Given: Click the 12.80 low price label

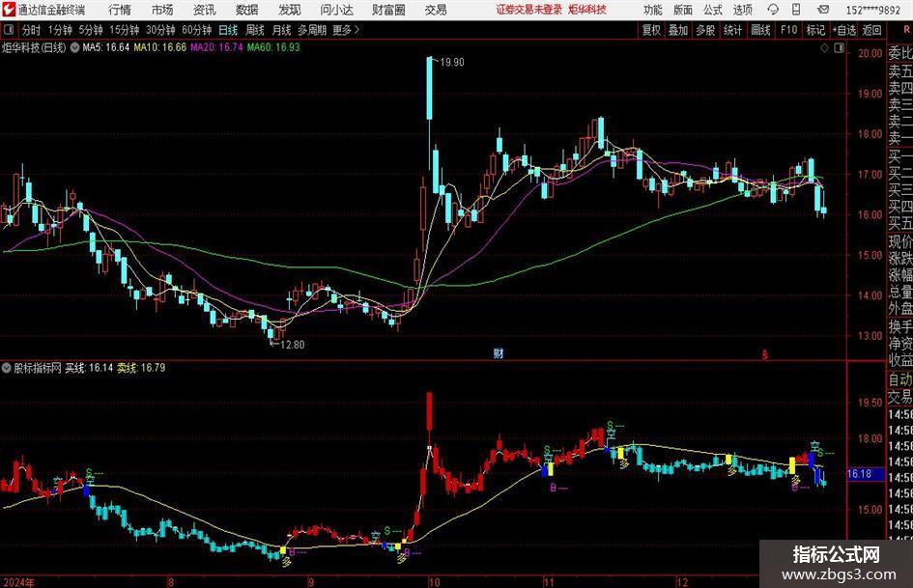Looking at the screenshot, I should [293, 345].
